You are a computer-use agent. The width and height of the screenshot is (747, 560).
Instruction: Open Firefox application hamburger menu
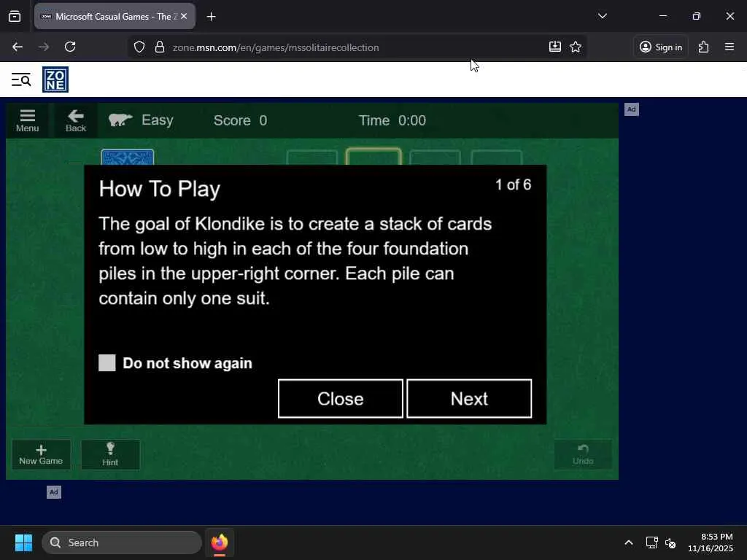[729, 47]
